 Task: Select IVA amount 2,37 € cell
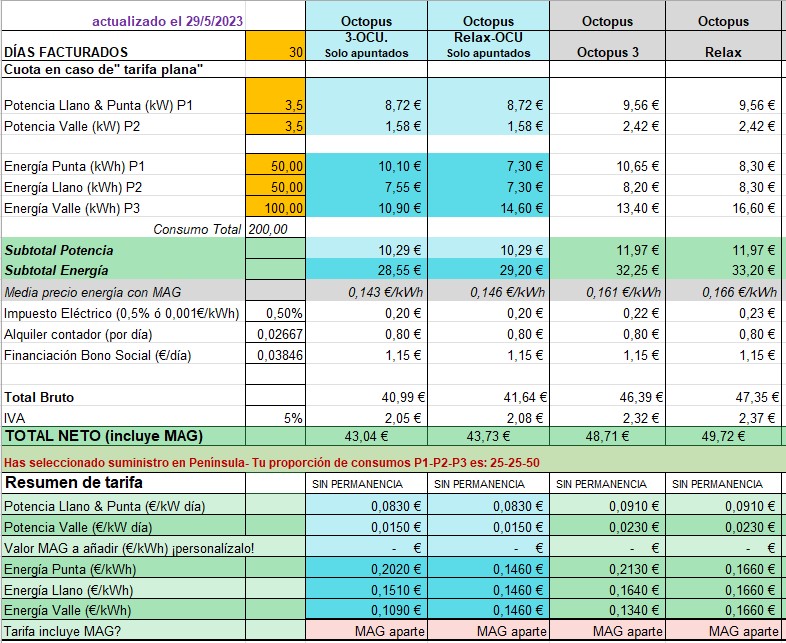pos(723,416)
